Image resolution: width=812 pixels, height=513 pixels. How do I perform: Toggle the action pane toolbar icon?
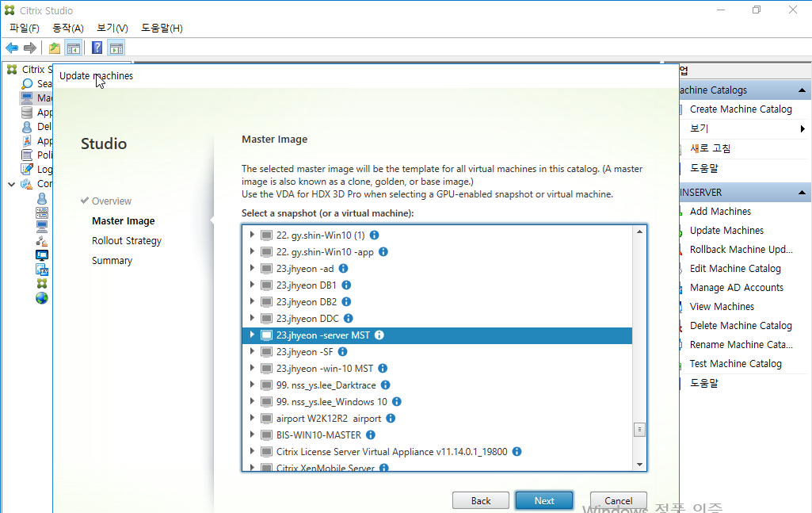point(116,48)
